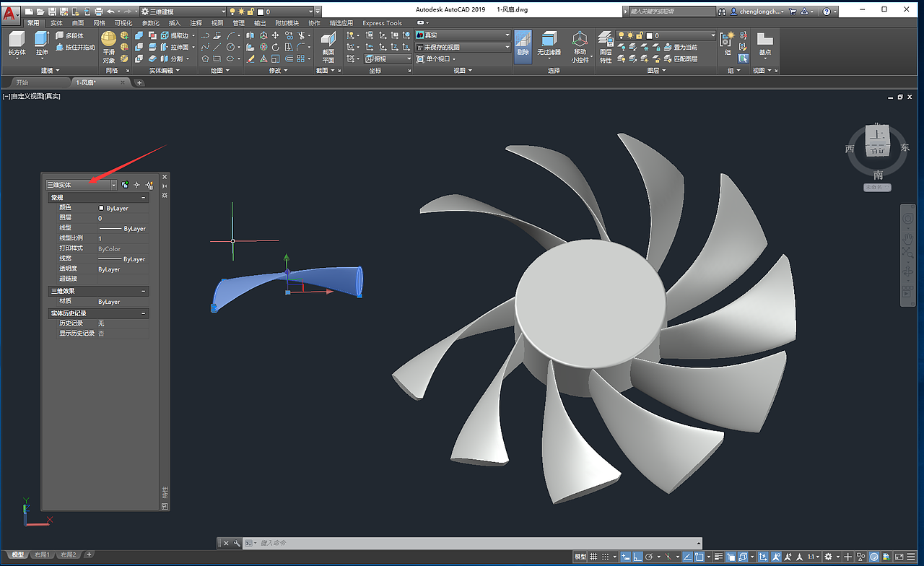This screenshot has width=924, height=566.
Task: Click the 1:1 annotation scale button
Action: pos(814,557)
